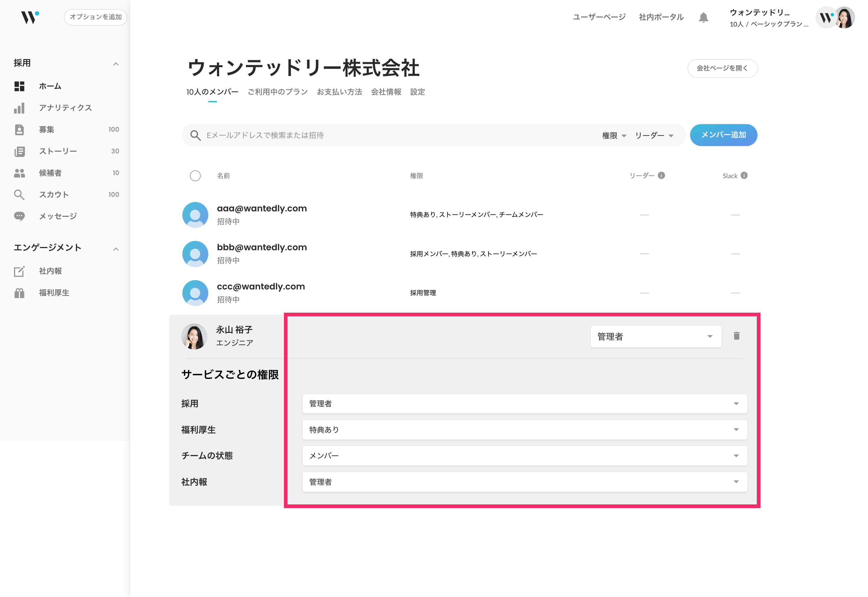This screenshot has height=597, width=868.
Task: Switch to 会社情報 tab
Action: (x=386, y=92)
